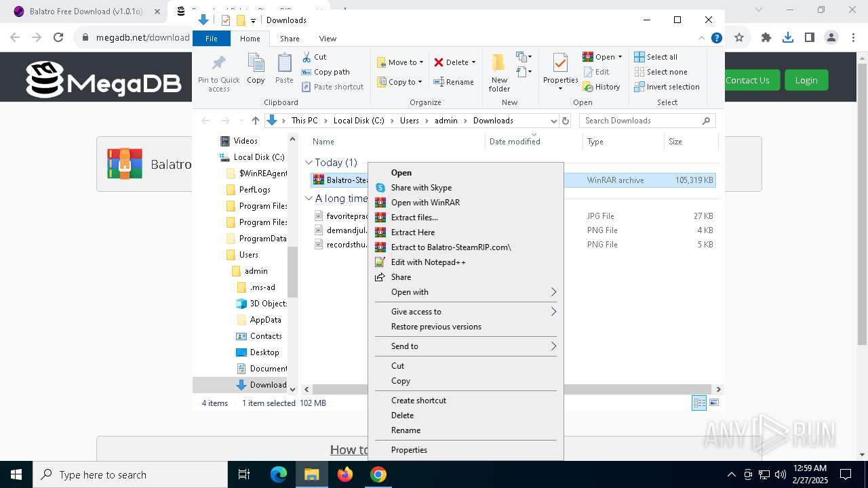Expand the Delete dropdown arrow
The width and height of the screenshot is (868, 488).
473,62
